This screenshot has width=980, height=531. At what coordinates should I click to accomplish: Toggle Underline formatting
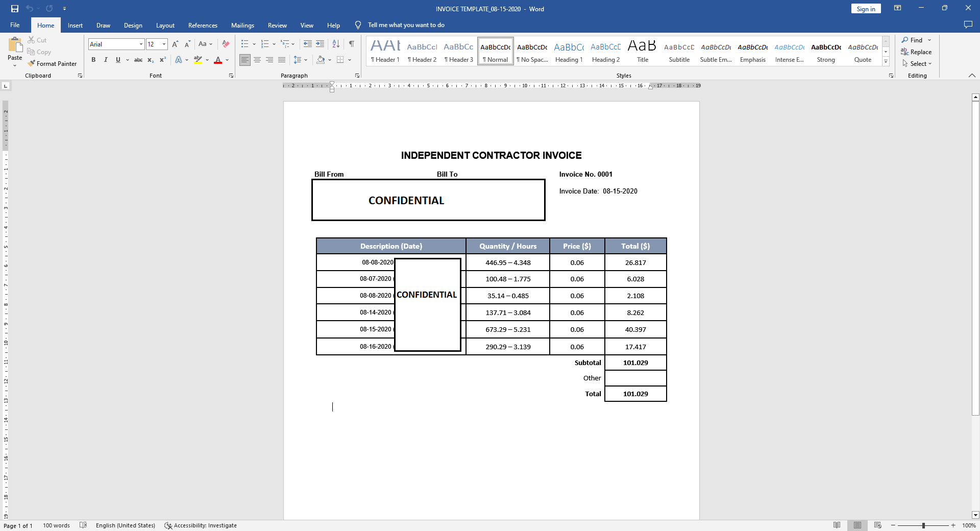pyautogui.click(x=118, y=60)
